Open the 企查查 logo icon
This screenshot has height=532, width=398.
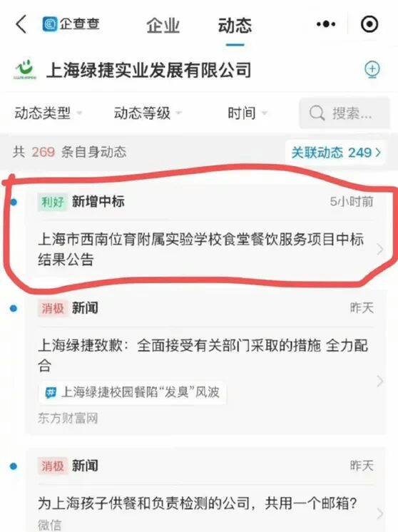pyautogui.click(x=49, y=24)
